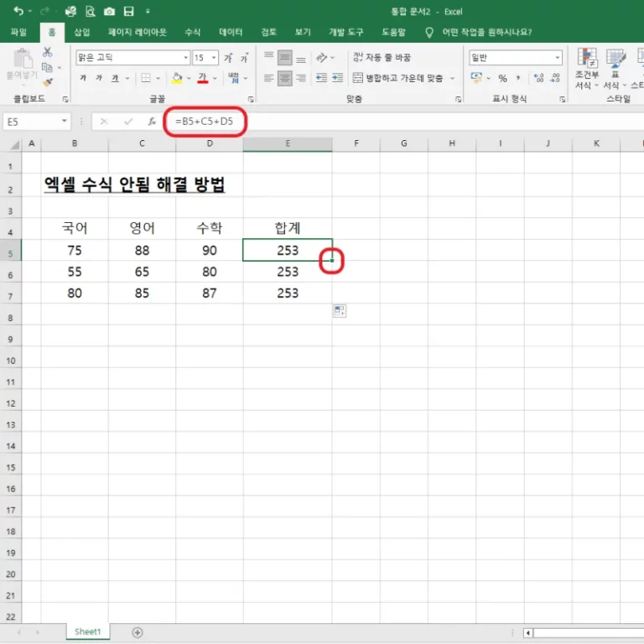Image resolution: width=644 pixels, height=644 pixels.
Task: Click the Decrease Decimal icon
Action: coord(555,78)
